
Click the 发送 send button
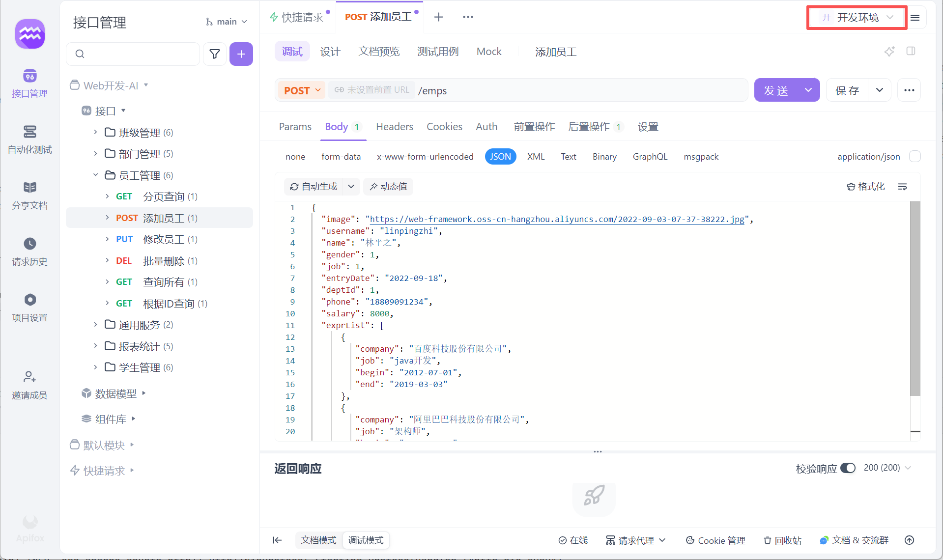point(776,90)
